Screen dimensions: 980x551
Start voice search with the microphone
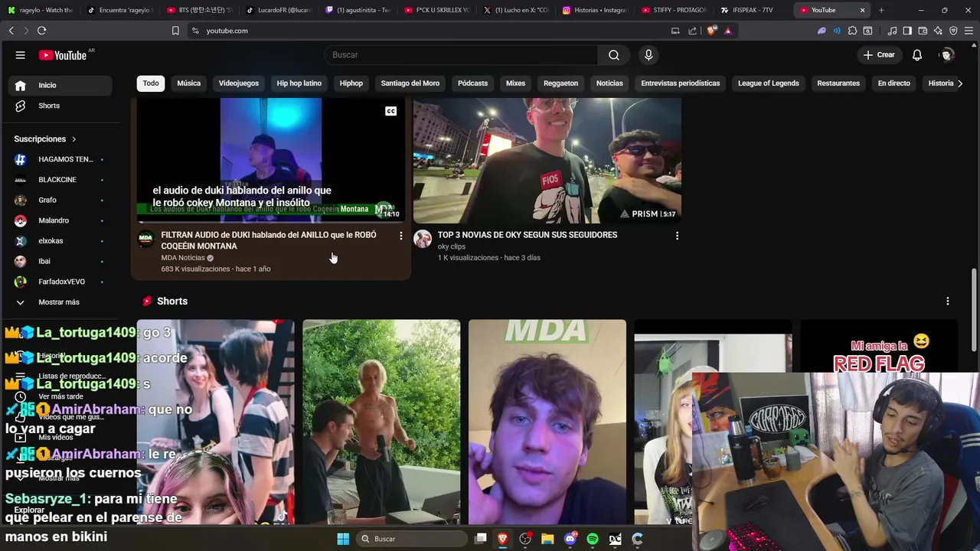click(648, 55)
